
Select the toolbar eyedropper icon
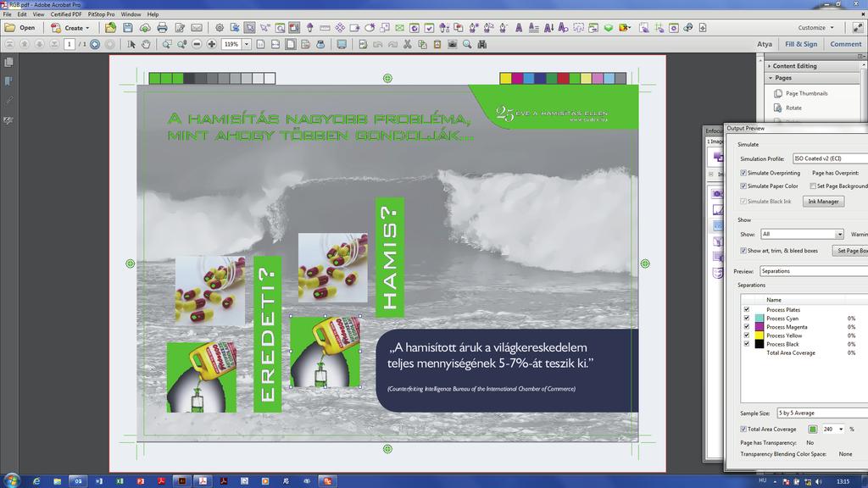pos(310,28)
